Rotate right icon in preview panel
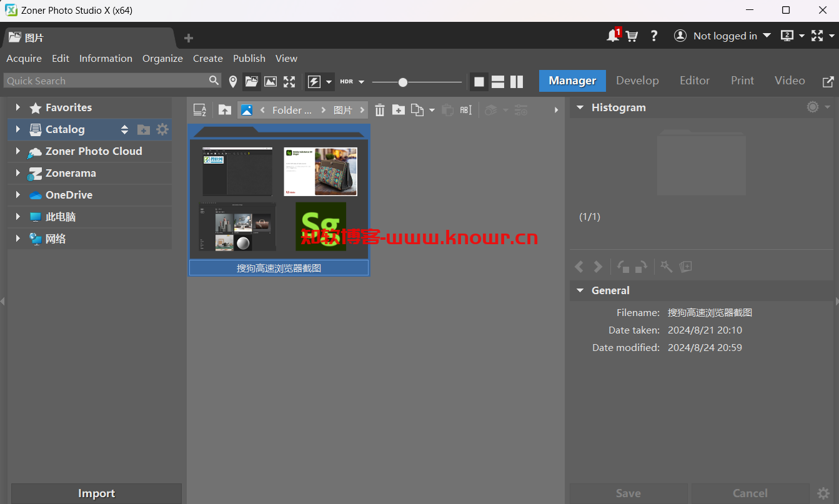The width and height of the screenshot is (839, 504). pos(641,267)
